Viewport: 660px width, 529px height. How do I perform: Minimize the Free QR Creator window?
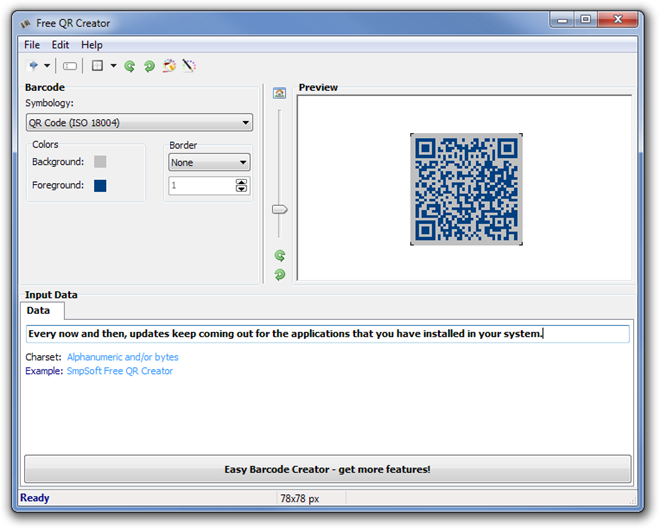[562, 20]
